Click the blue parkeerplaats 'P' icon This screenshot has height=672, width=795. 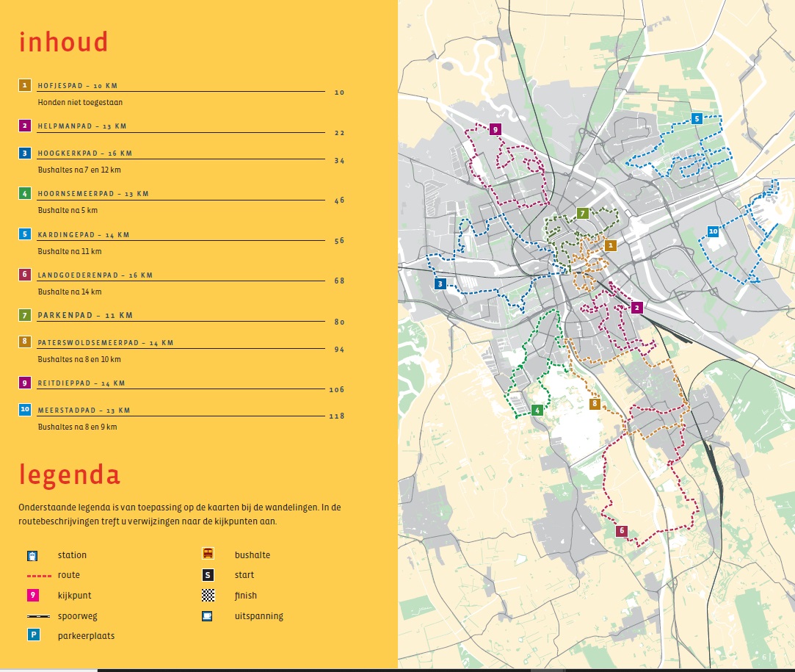(x=32, y=635)
